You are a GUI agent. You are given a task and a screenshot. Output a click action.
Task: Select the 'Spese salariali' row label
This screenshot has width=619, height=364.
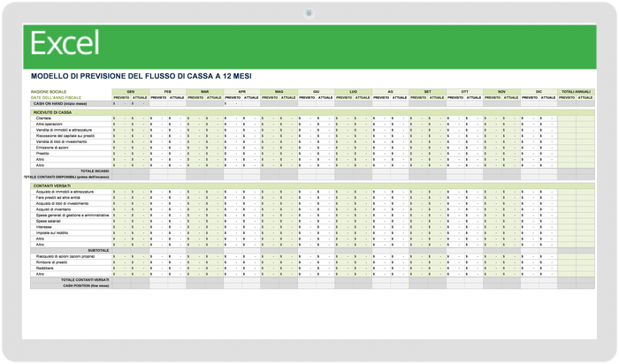48,221
